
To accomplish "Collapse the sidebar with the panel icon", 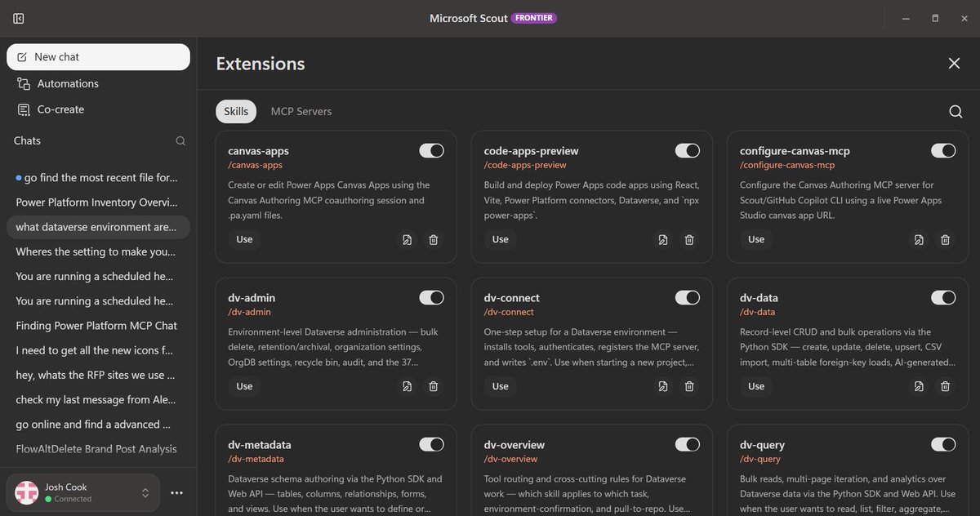I will pos(19,18).
